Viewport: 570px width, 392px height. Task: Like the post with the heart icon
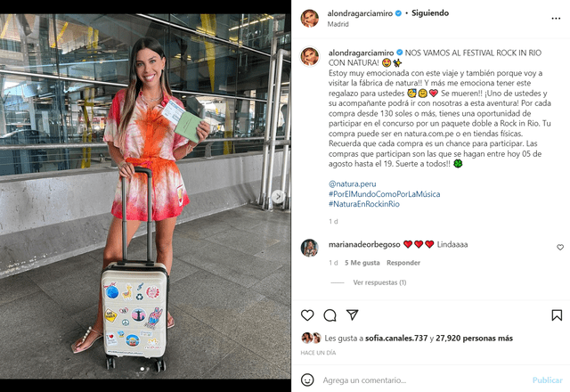pos(307,314)
